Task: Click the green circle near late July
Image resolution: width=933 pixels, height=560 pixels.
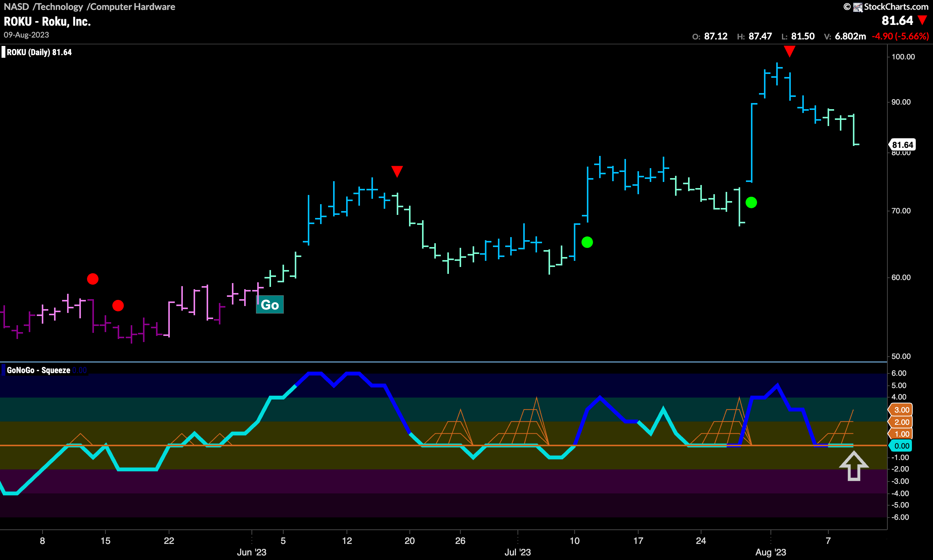Action: tap(751, 202)
